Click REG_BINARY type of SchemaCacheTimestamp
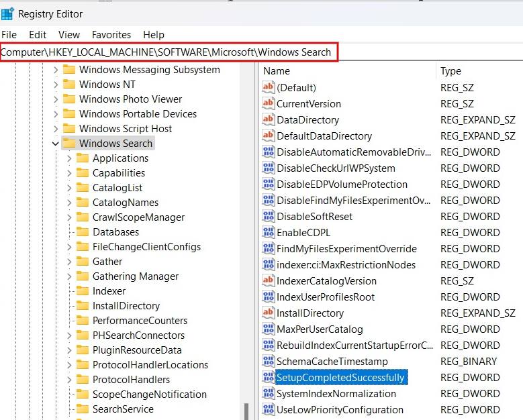The image size is (523, 420). 469,362
